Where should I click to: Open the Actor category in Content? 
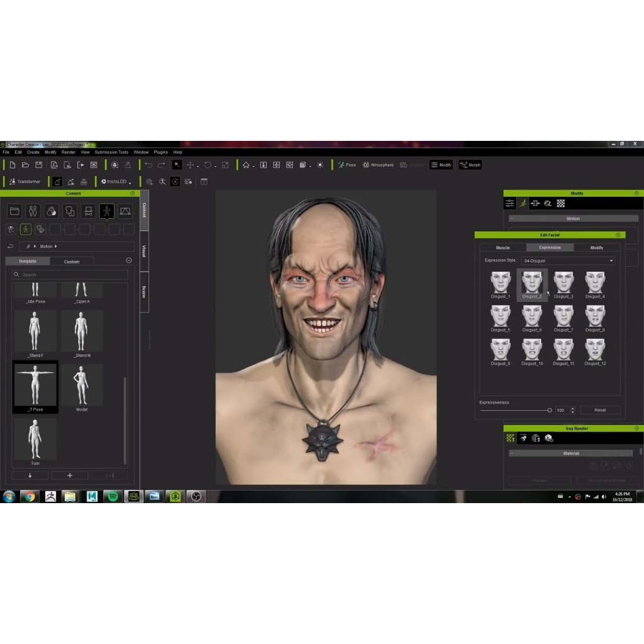[x=33, y=211]
